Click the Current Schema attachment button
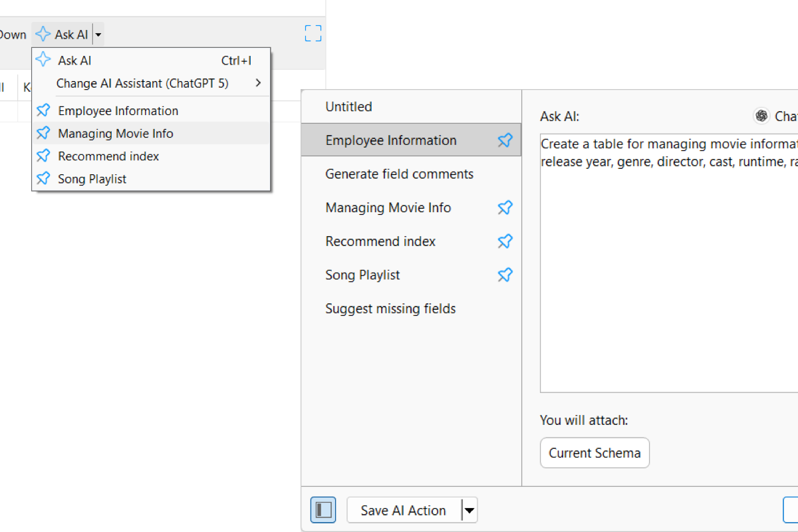 [x=595, y=453]
